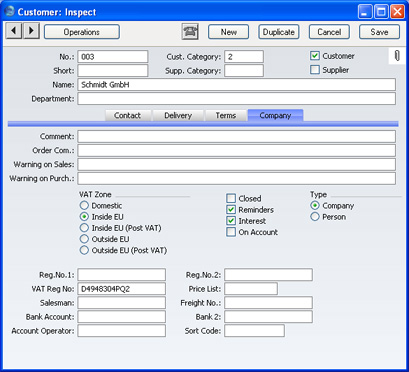This screenshot has width=409, height=372.
Task: Click the Account Operator field
Action: coord(122,331)
